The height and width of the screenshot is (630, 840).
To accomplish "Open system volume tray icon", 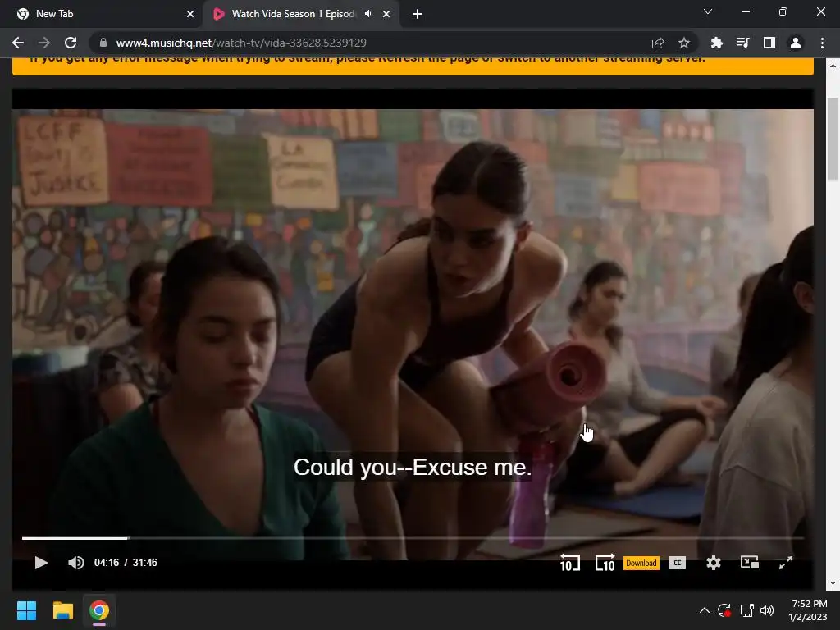I will pyautogui.click(x=767, y=610).
